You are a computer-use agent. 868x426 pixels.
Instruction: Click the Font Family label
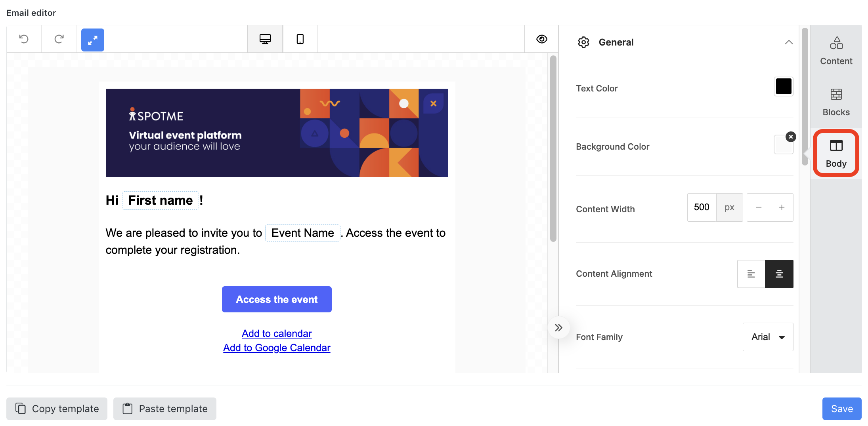pos(599,337)
